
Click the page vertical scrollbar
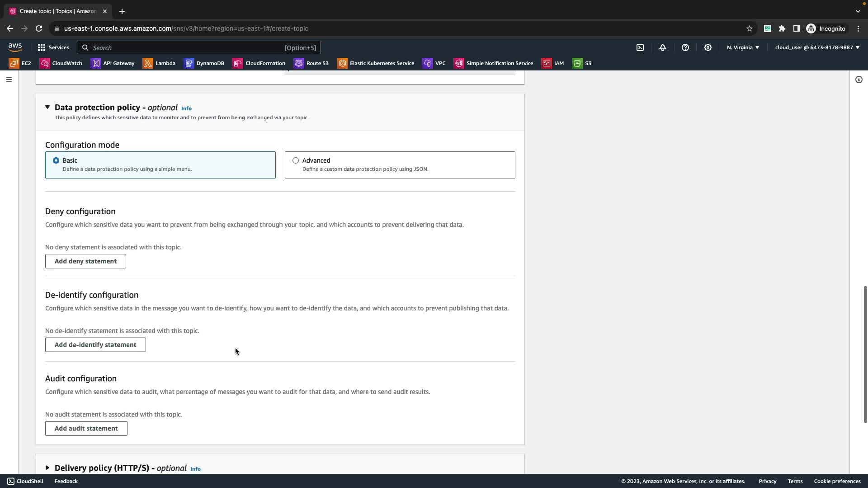[865, 354]
